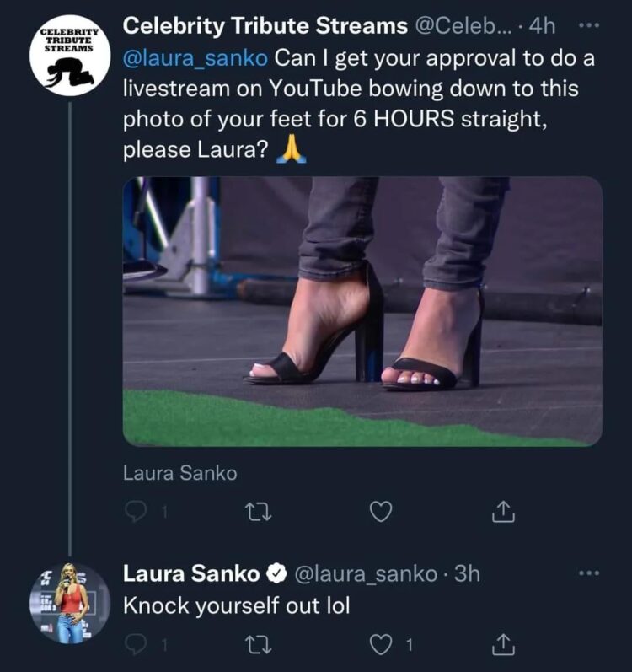Open the attached photo in the tweet
This screenshot has width=632, height=672.
pos(362,310)
